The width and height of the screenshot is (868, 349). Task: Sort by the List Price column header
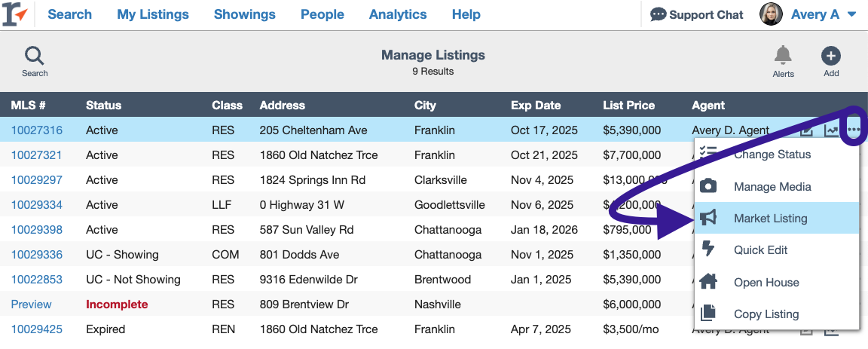point(628,106)
